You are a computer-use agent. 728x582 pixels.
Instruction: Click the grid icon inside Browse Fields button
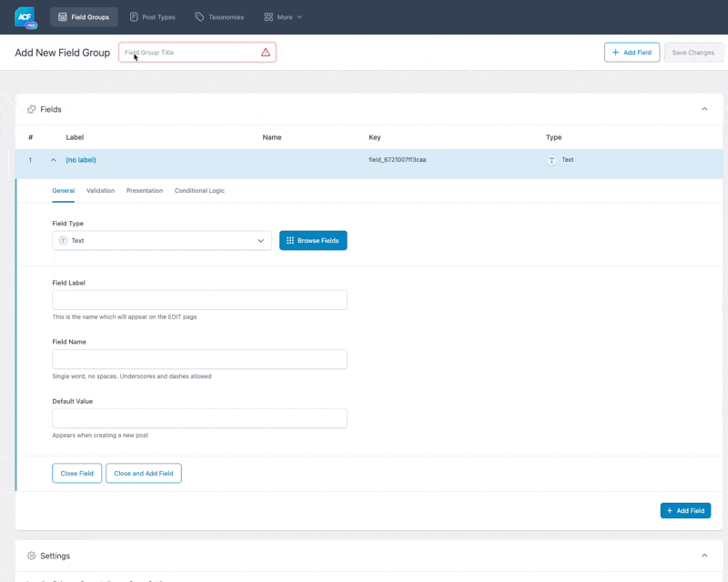[289, 240]
